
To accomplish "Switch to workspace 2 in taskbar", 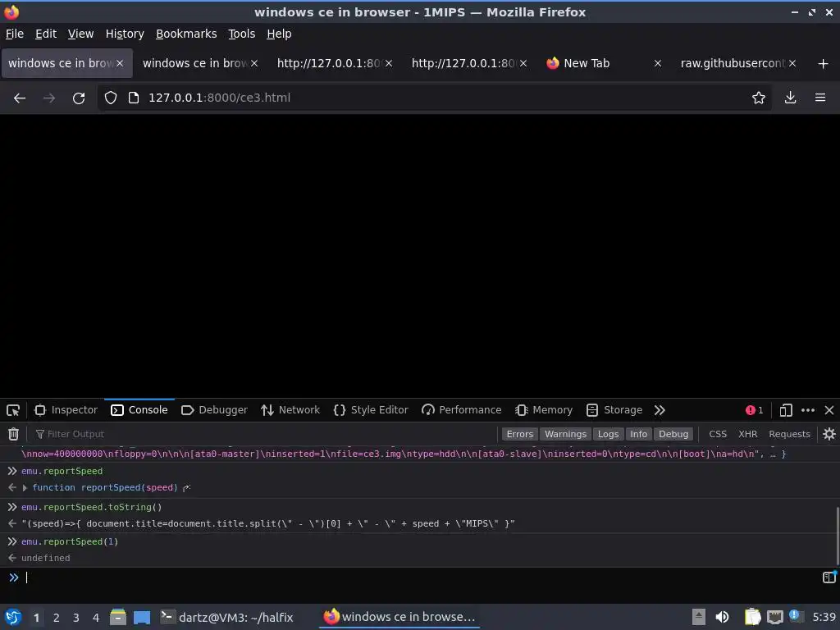I will click(57, 618).
